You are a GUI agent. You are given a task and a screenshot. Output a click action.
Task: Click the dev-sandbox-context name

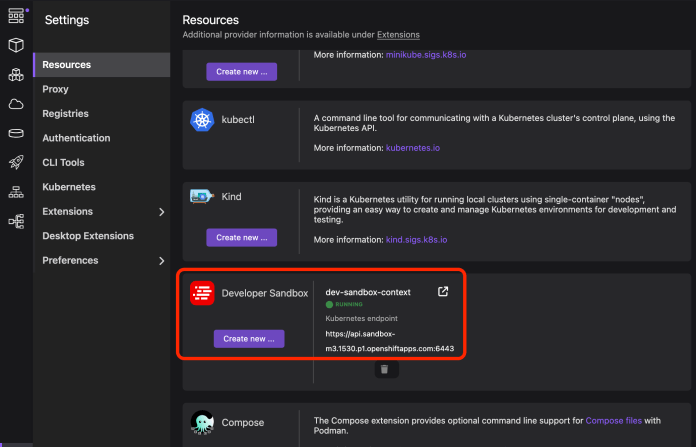368,292
